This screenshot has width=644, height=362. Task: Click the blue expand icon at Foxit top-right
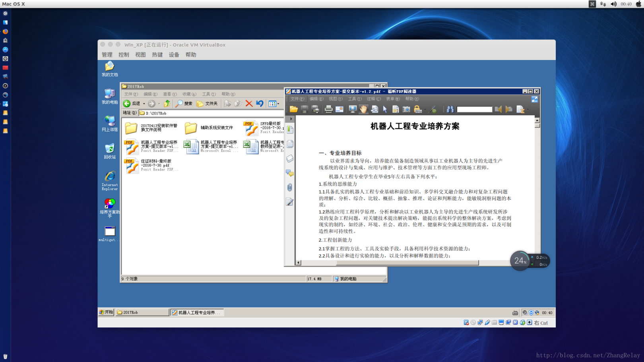coord(535,99)
